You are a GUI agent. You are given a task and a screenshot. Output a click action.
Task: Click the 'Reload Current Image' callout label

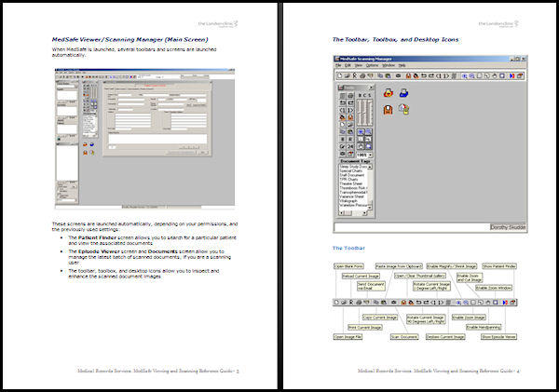(361, 276)
